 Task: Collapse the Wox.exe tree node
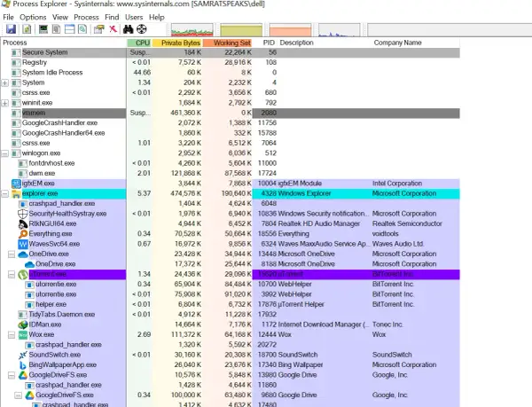(x=12, y=335)
